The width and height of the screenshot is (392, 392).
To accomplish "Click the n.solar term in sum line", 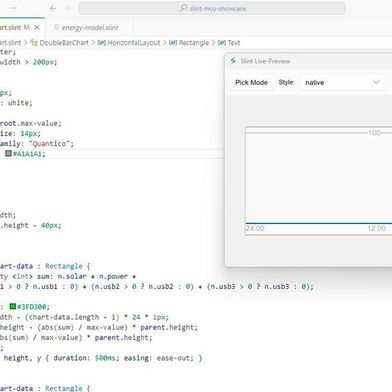I will click(72, 276).
